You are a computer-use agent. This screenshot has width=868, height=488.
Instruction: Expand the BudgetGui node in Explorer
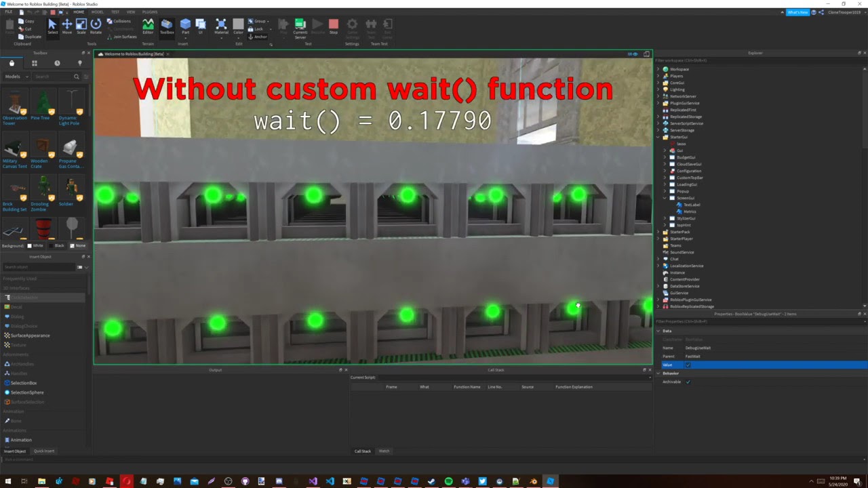665,157
